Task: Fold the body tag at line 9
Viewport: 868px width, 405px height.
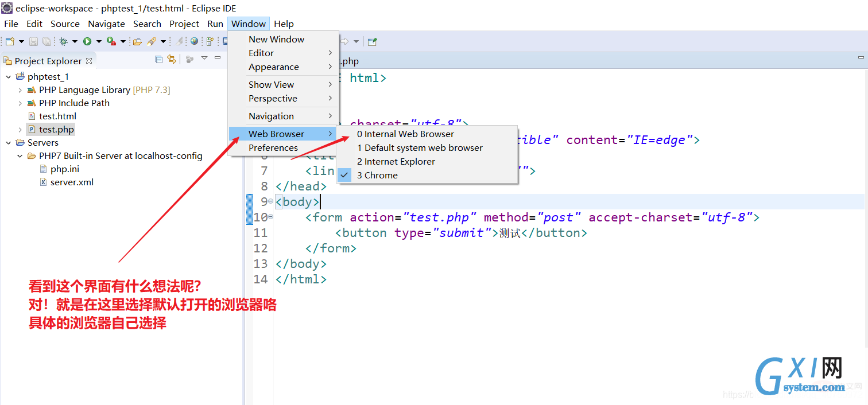Action: click(x=271, y=201)
